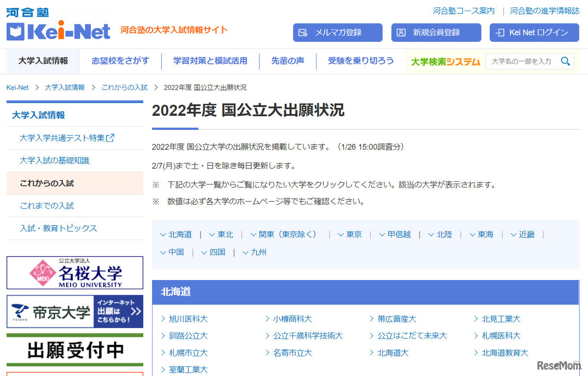
Task: Click the 河合塾 logo at top left
Action: pos(27,11)
